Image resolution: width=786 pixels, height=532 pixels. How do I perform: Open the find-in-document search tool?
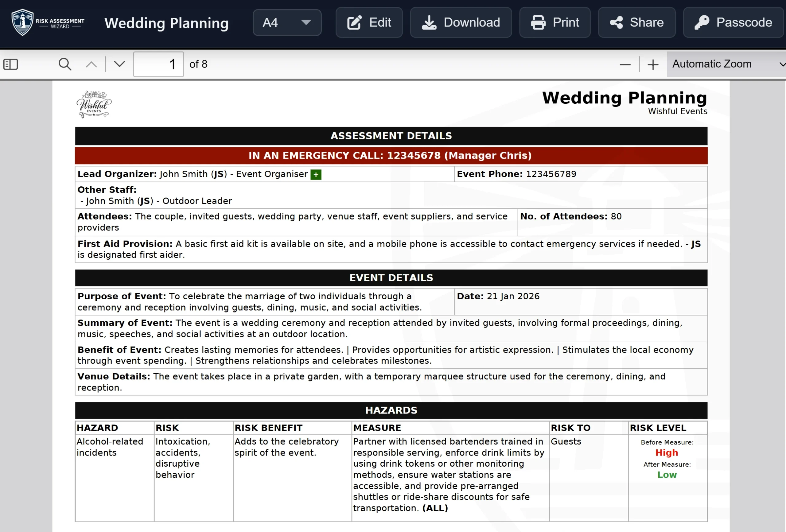point(64,64)
